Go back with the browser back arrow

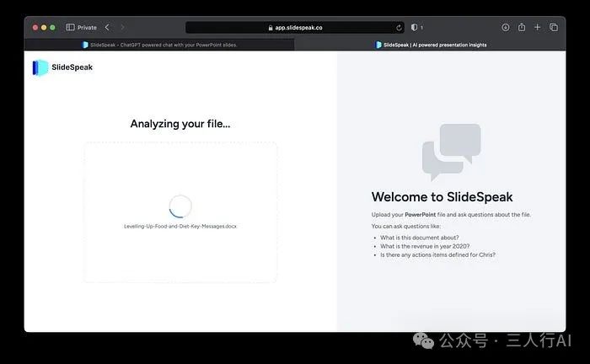pyautogui.click(x=107, y=27)
